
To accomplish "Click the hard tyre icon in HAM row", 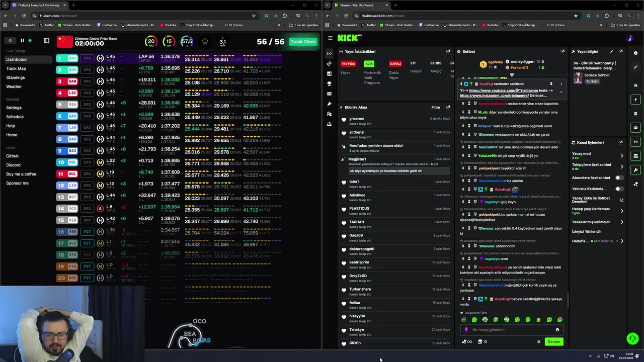I will pyautogui.click(x=100, y=81).
